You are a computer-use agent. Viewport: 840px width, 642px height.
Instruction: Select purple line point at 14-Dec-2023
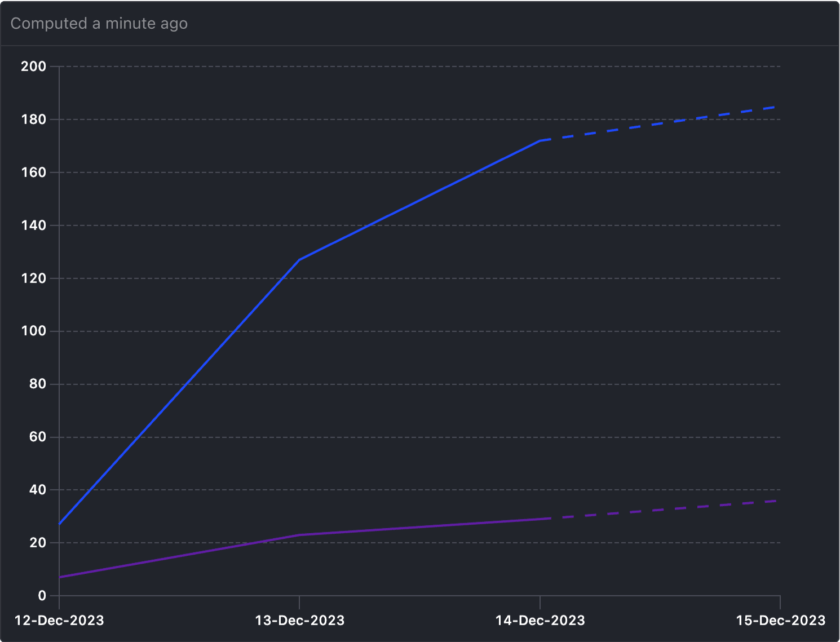540,519
